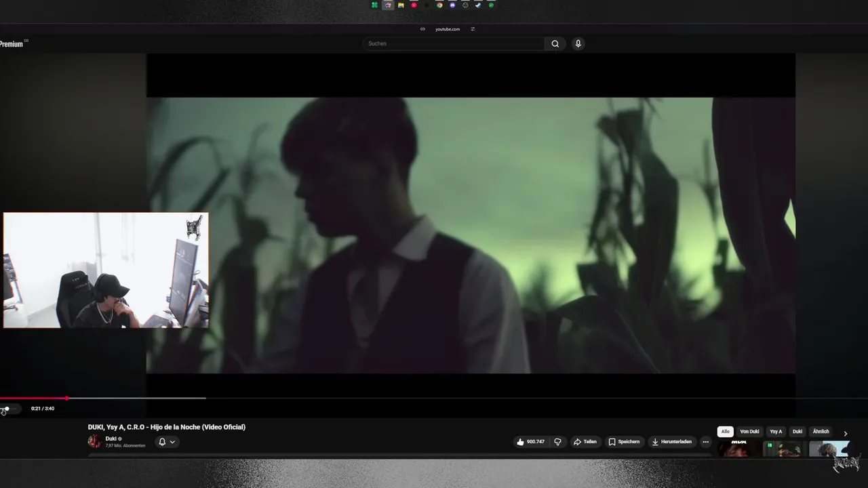Open the green circular app dock icon
Image resolution: width=868 pixels, height=488 pixels.
[491, 5]
